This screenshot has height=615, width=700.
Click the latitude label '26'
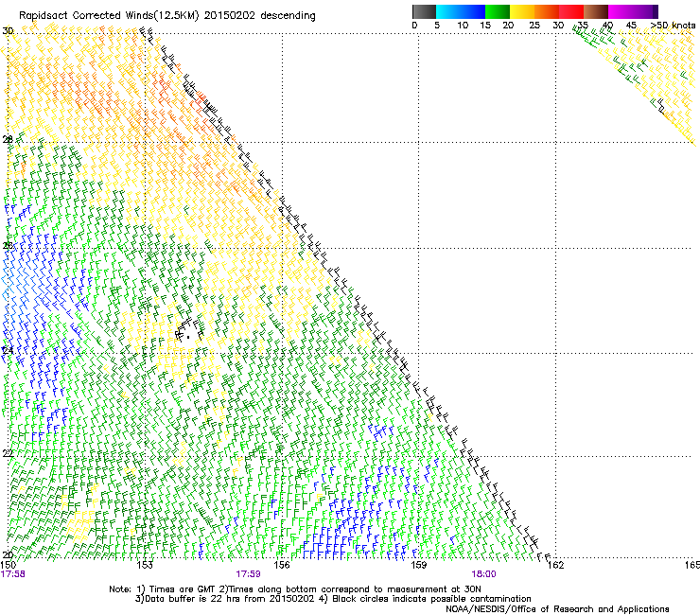click(x=8, y=245)
